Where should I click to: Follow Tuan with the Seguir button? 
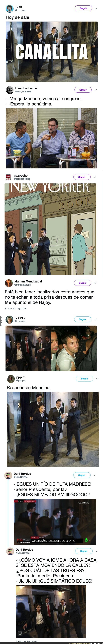83,8
